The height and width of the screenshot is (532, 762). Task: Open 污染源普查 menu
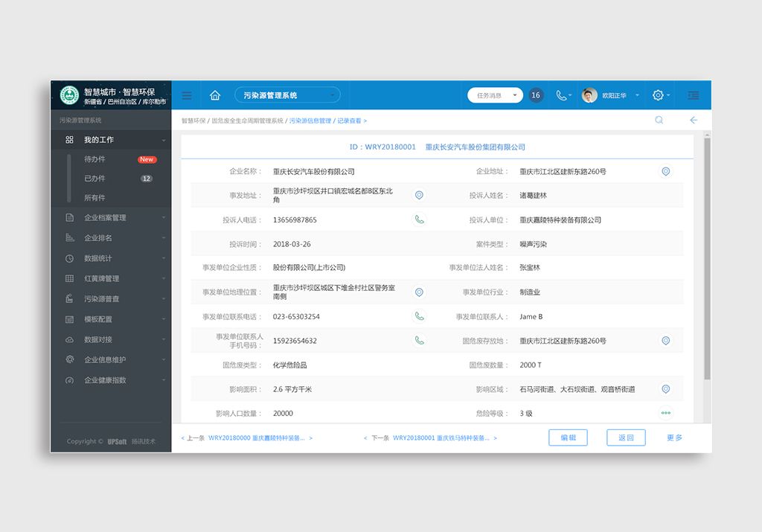[x=111, y=299]
